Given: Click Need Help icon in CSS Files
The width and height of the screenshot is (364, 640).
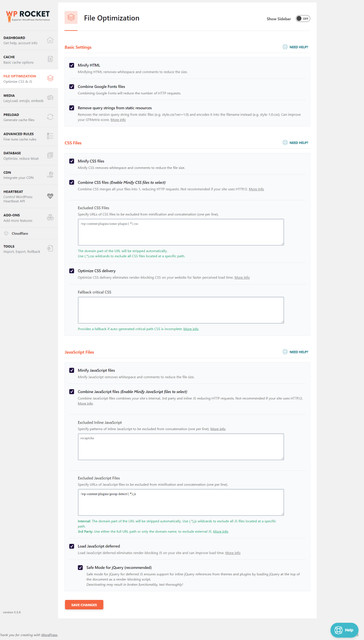Looking at the screenshot, I should point(285,142).
